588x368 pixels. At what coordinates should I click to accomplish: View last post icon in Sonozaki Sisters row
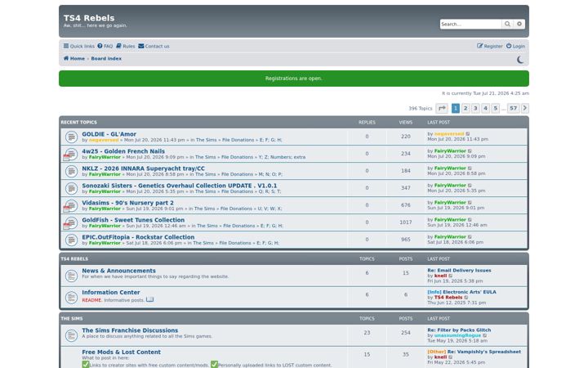[470, 186]
